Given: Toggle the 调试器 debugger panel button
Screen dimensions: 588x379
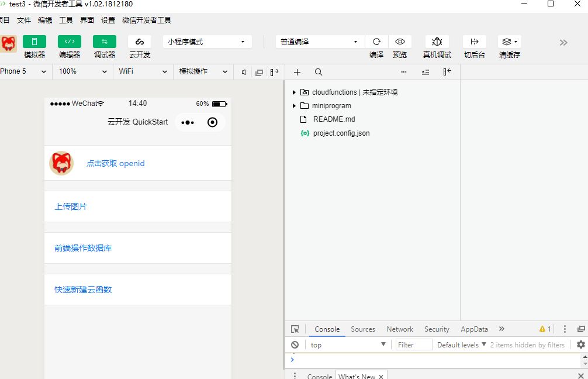Looking at the screenshot, I should [x=104, y=42].
